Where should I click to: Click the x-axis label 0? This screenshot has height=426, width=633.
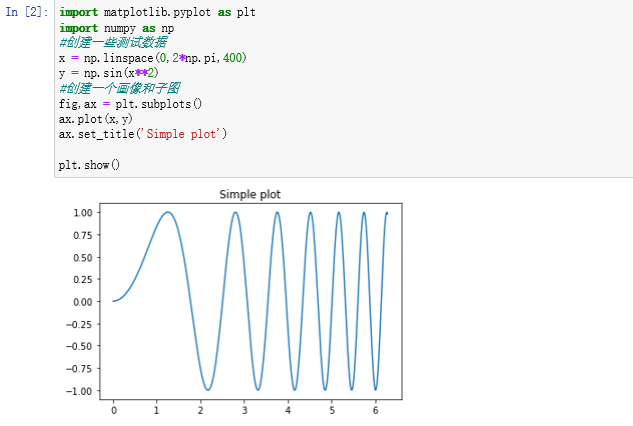(114, 410)
